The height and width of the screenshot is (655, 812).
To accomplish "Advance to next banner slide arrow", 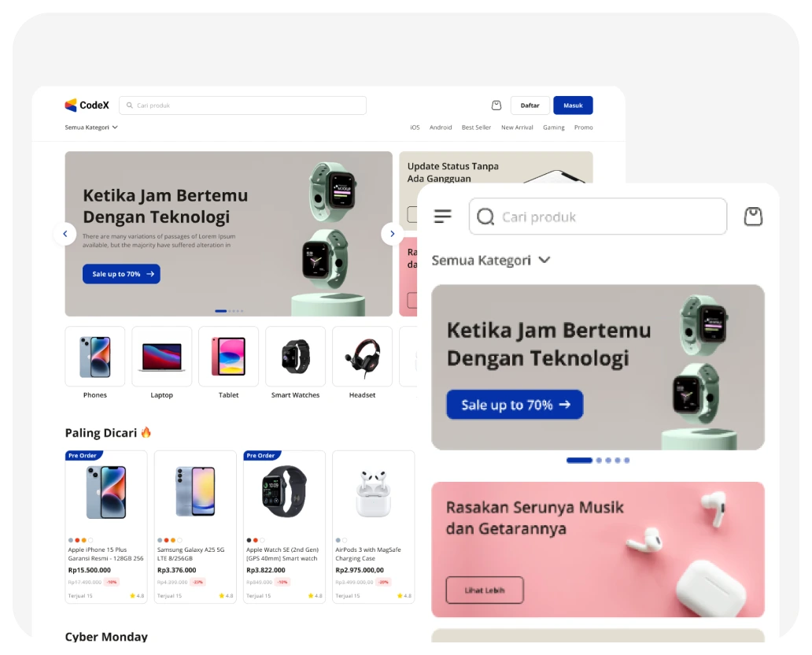I will click(x=392, y=234).
